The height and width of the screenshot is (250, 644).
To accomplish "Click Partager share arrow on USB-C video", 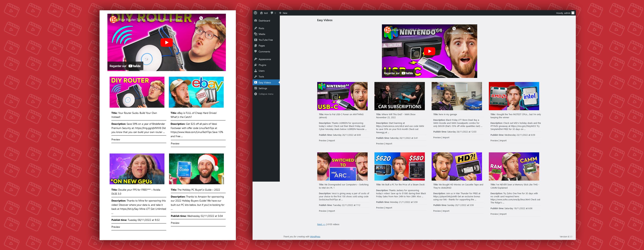I will [x=469, y=29].
